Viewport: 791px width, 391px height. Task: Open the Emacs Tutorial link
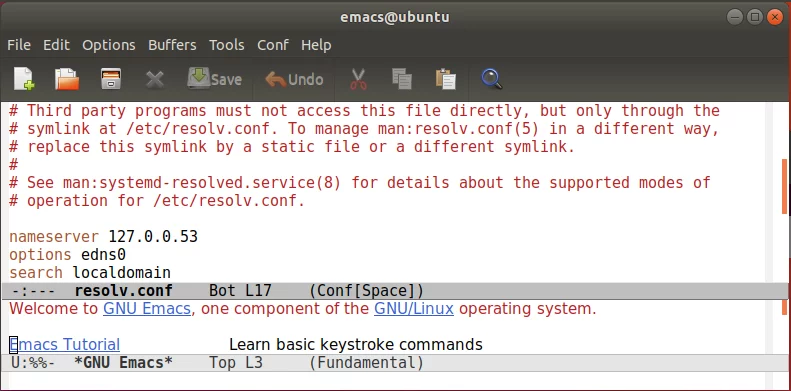tap(65, 345)
